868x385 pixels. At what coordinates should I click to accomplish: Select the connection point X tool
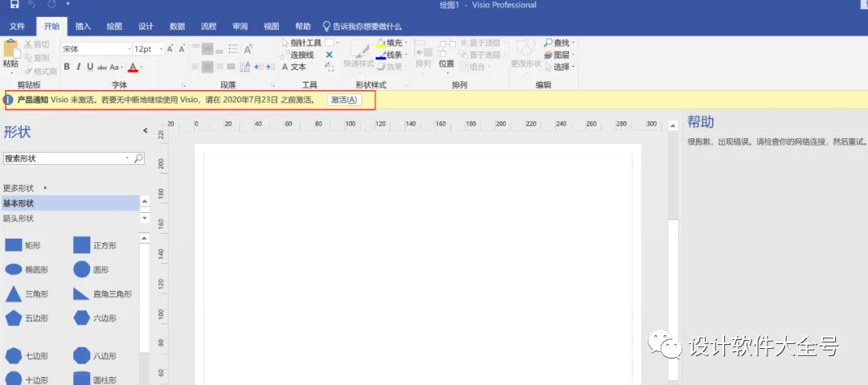(x=330, y=55)
